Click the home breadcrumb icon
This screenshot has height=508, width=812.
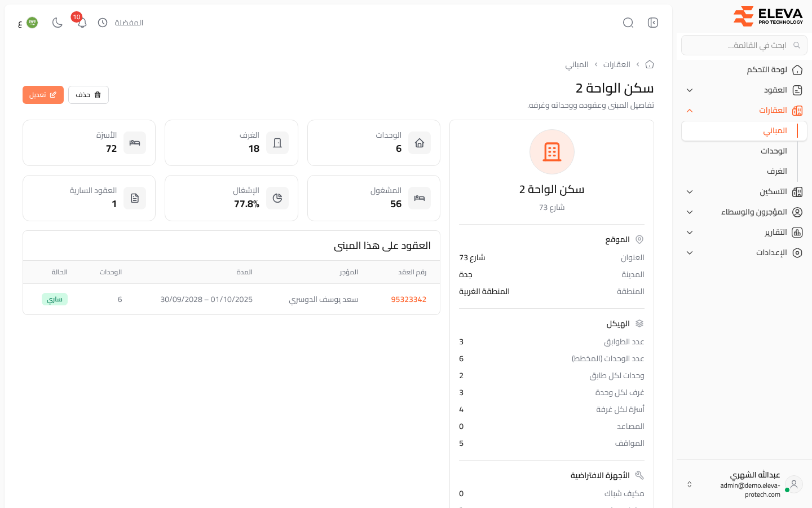650,64
